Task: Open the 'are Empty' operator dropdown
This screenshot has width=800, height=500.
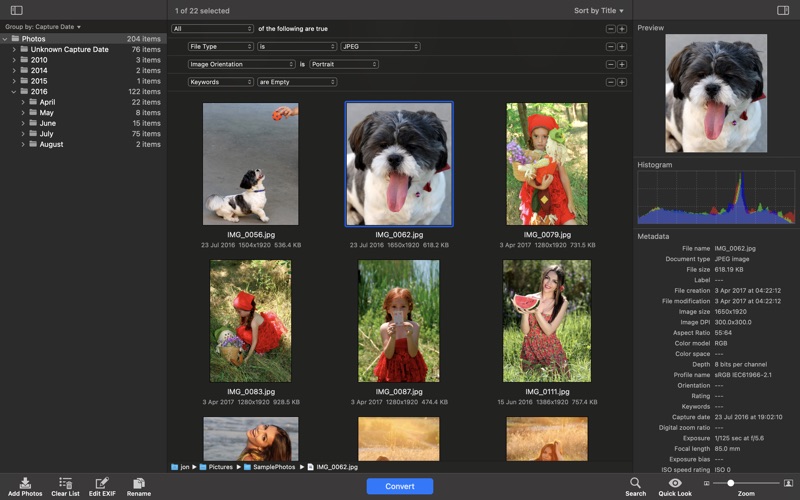Action: (297, 82)
